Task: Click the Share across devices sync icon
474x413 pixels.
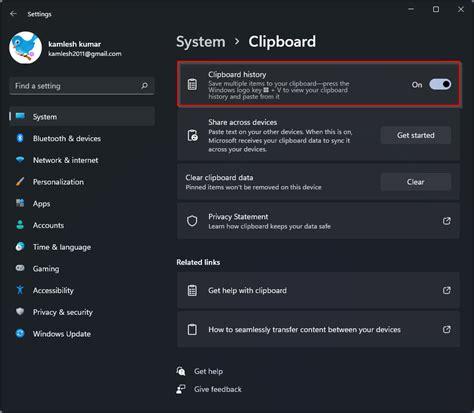Action: point(192,135)
